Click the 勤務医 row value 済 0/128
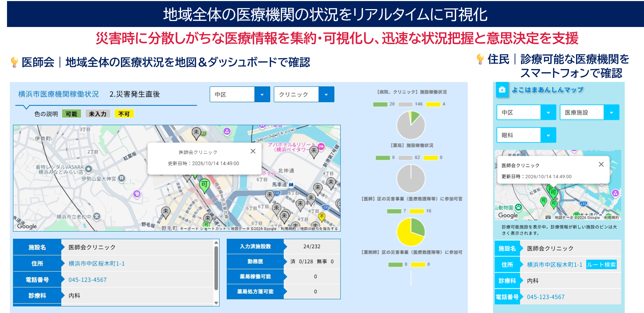644x313 pixels. pos(302,261)
